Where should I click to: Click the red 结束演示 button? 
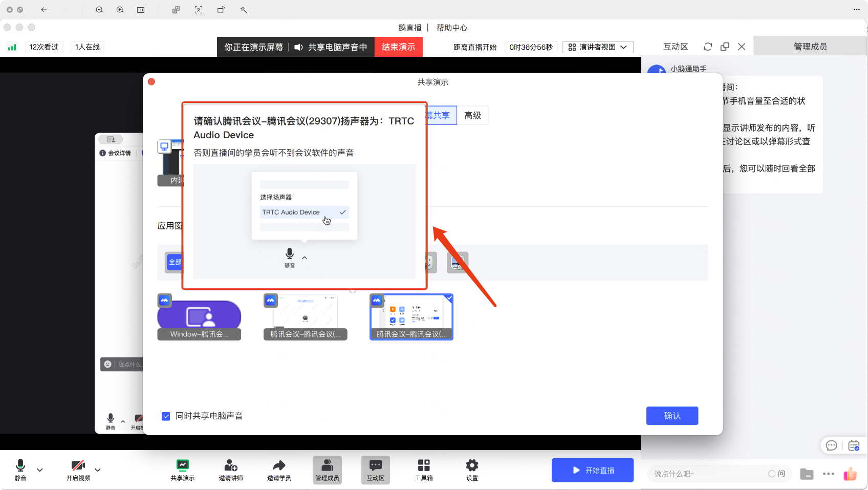point(399,47)
